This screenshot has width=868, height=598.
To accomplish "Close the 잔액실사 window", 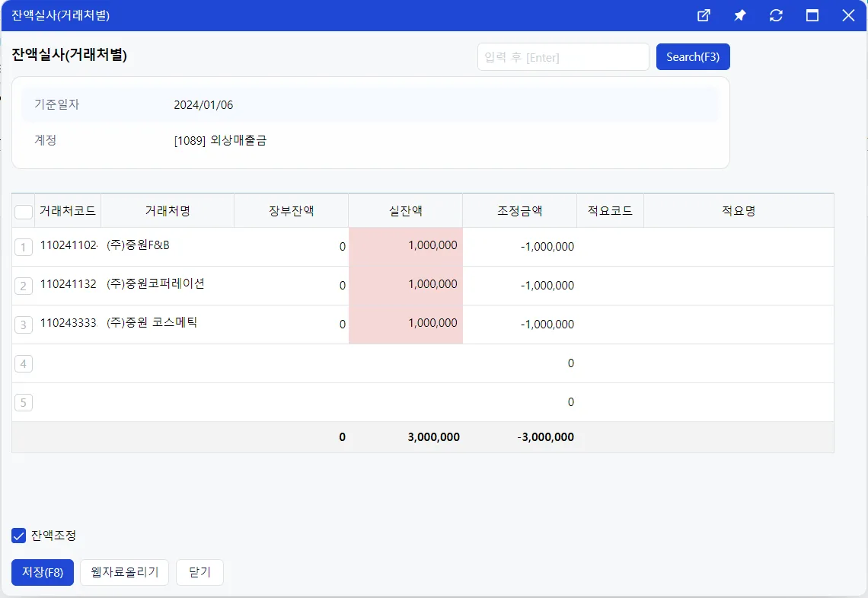I will tap(848, 15).
